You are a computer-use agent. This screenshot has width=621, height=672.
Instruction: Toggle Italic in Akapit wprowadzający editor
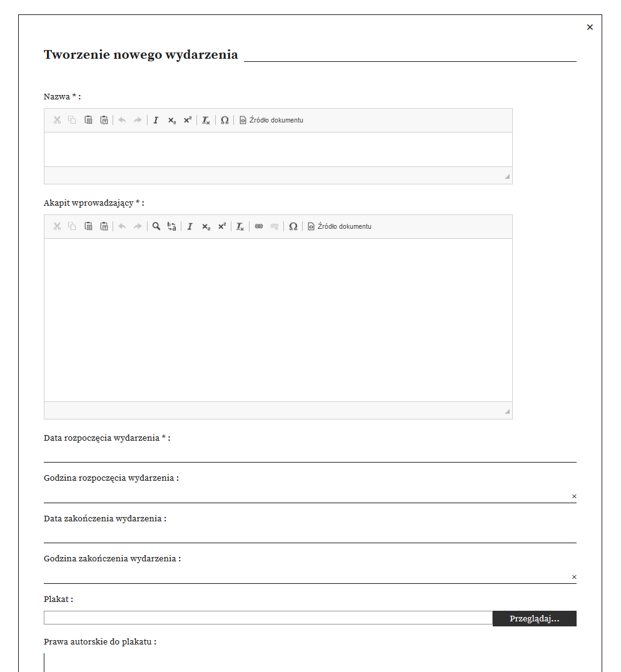[189, 226]
